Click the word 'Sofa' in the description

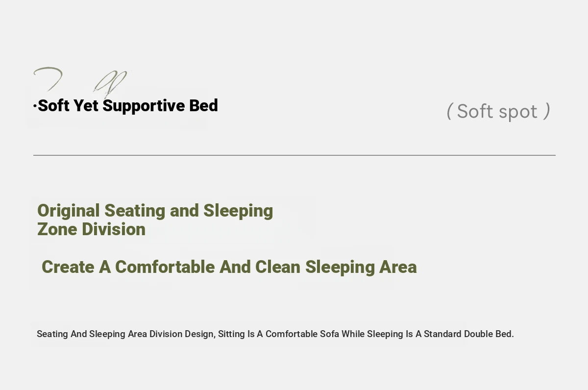[x=329, y=334]
